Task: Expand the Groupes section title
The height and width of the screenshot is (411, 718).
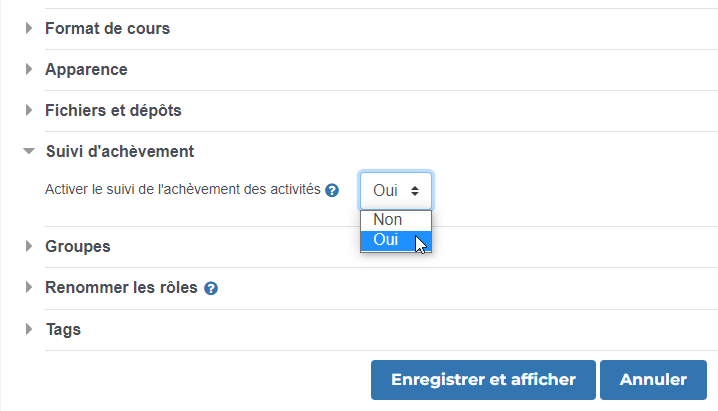Action: click(77, 247)
